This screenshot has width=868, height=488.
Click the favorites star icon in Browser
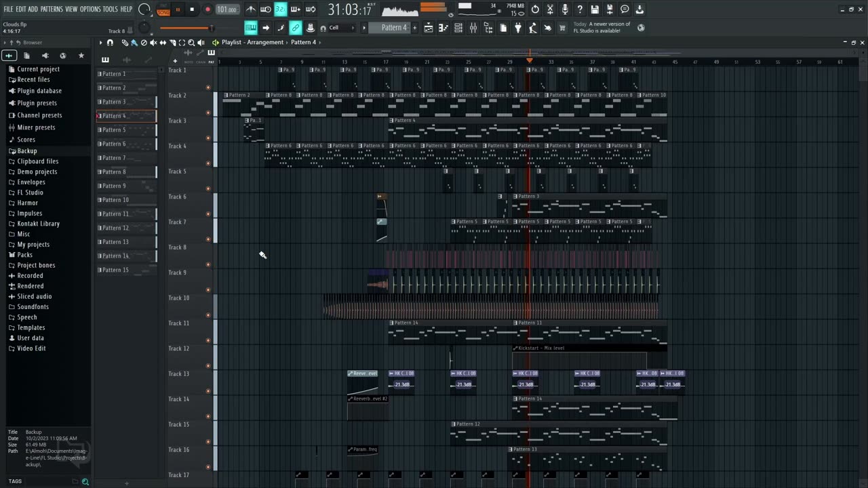(x=81, y=56)
